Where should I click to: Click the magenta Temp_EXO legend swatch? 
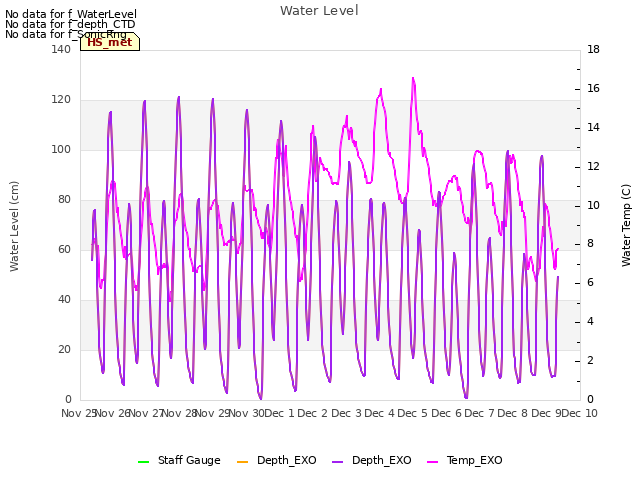(x=432, y=462)
